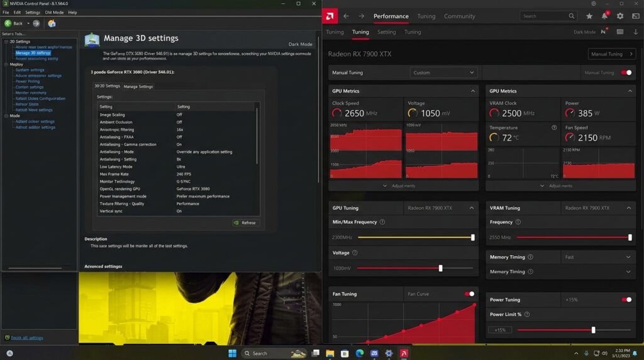The width and height of the screenshot is (644, 360).
Task: Adjust the Min/Max Frequency slider handle
Action: (473, 237)
